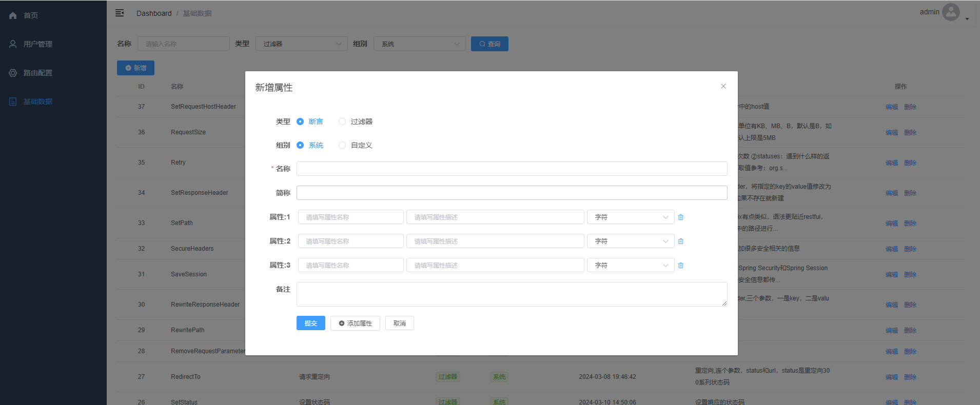Image resolution: width=980 pixels, height=405 pixels.
Task: Focus the 简称 input in dialog
Action: pyautogui.click(x=512, y=193)
